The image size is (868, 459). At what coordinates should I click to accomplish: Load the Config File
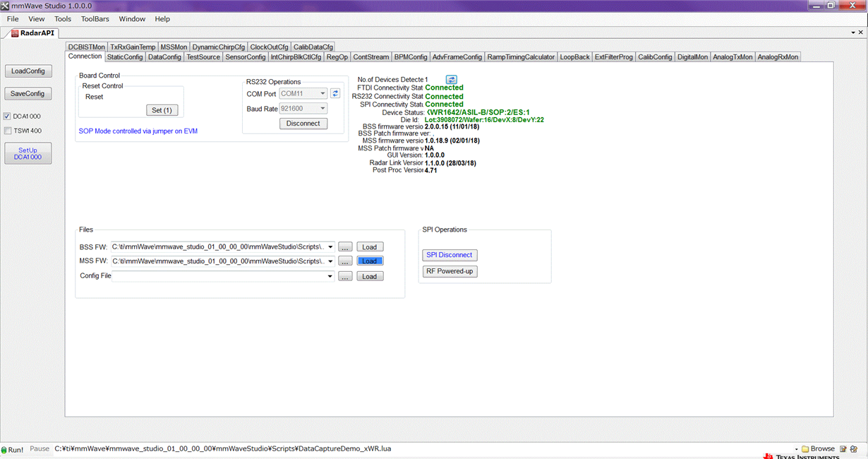[x=370, y=276]
